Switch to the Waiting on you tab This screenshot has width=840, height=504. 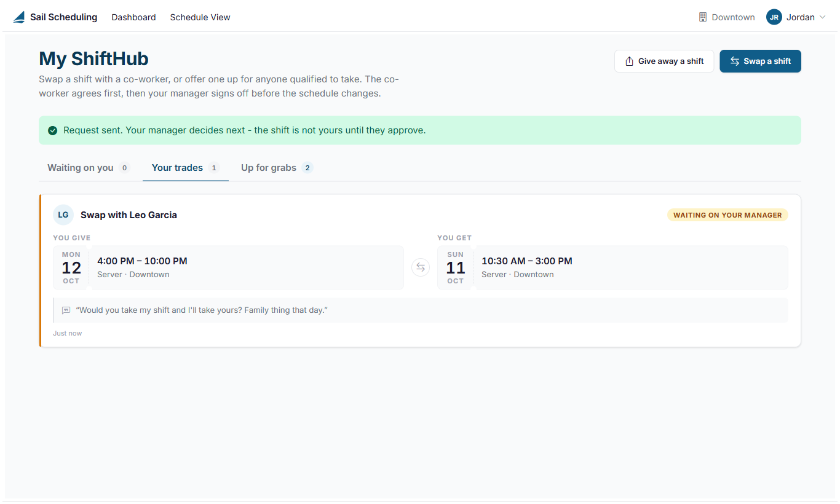[89, 168]
